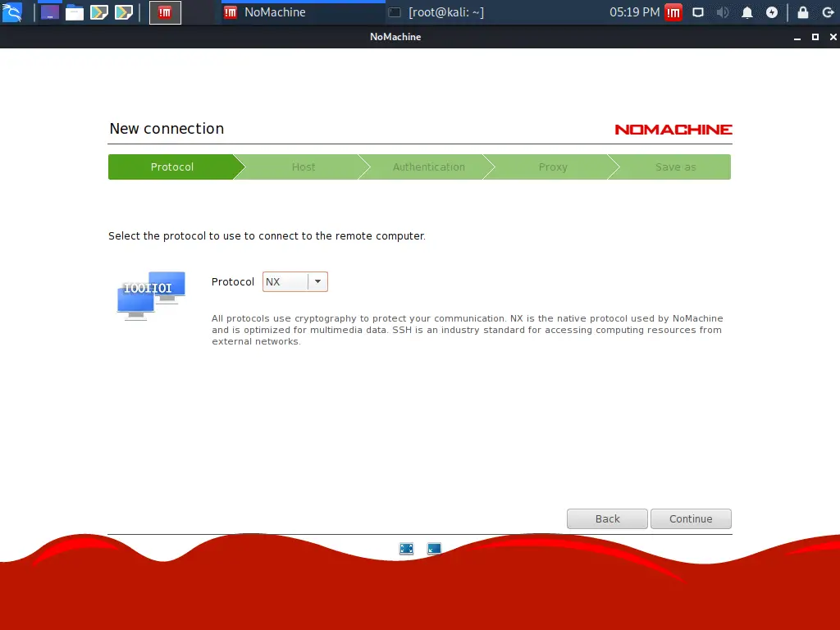Image resolution: width=840 pixels, height=630 pixels.
Task: Click the log out icon
Action: (x=828, y=12)
